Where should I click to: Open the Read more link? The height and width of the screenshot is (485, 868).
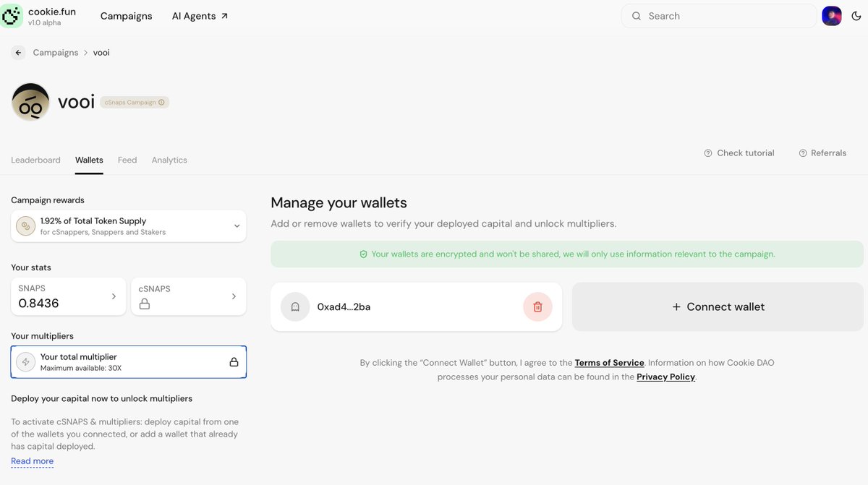[x=32, y=461]
